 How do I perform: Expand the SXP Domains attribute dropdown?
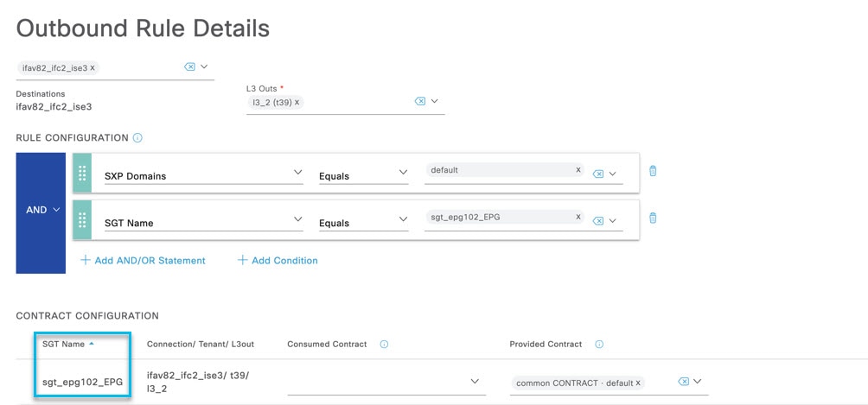[x=203, y=174]
